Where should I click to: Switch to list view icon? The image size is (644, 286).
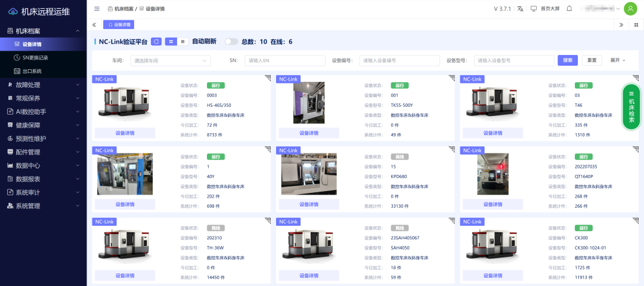184,42
